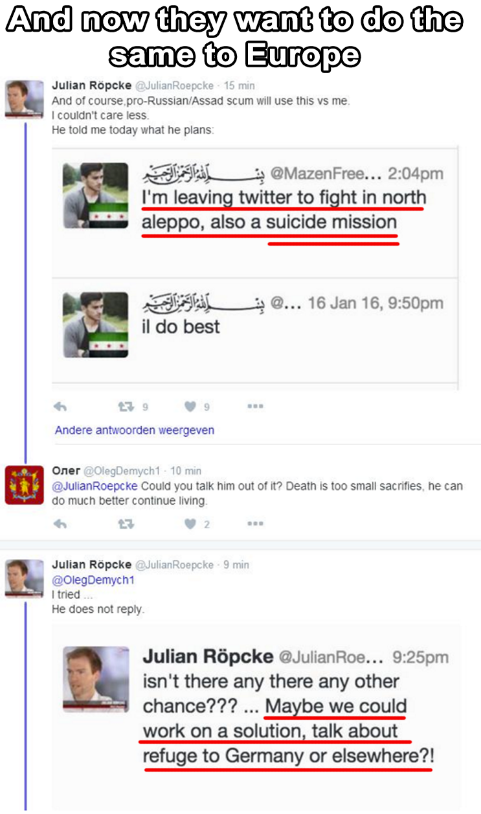The image size is (481, 814).
Task: Open Julian Röpcke's name in the embedded 9:25pm tweet
Action: (x=208, y=656)
